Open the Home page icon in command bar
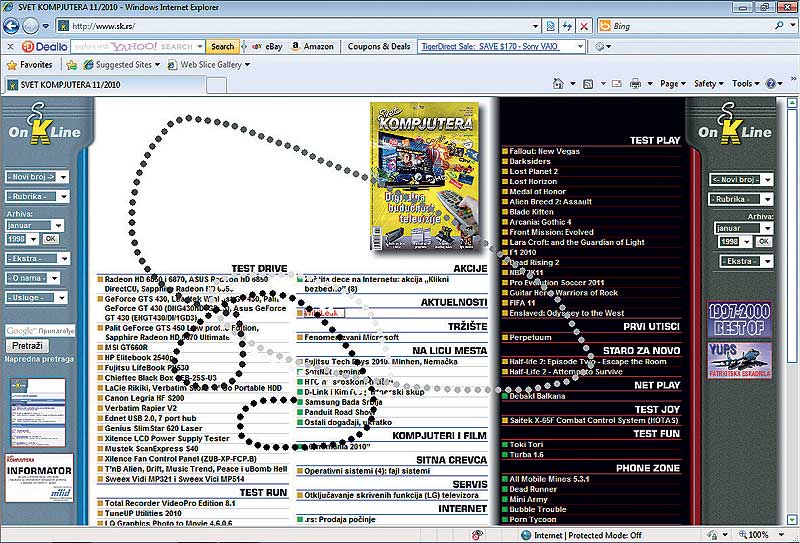This screenshot has height=543, width=800. pos(558,83)
